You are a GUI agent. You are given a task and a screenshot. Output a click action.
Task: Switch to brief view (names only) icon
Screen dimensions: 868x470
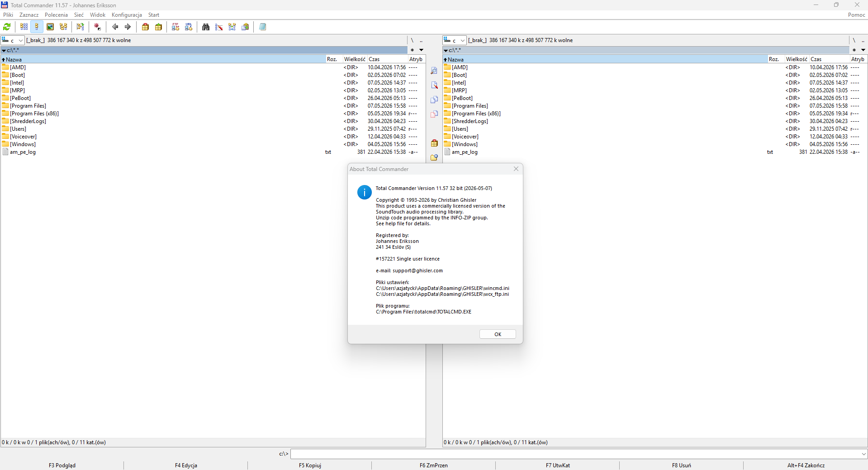click(x=24, y=27)
